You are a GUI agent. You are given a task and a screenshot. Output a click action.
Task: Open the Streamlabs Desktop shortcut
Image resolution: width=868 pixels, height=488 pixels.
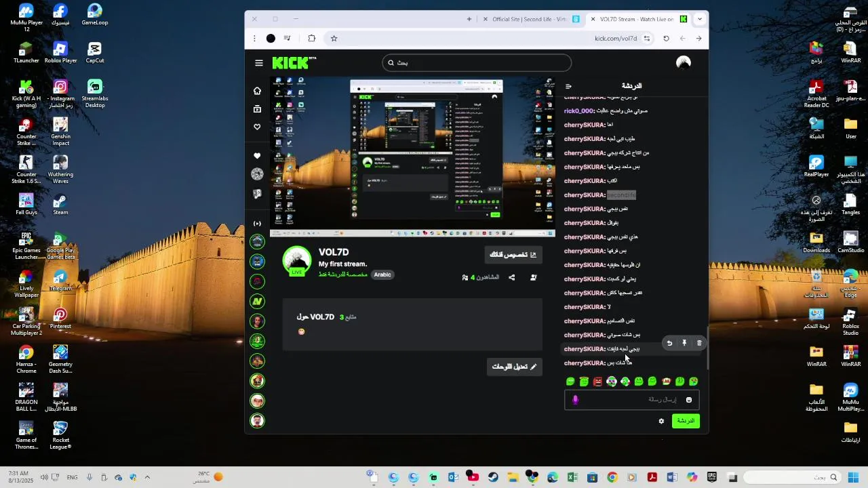point(95,94)
